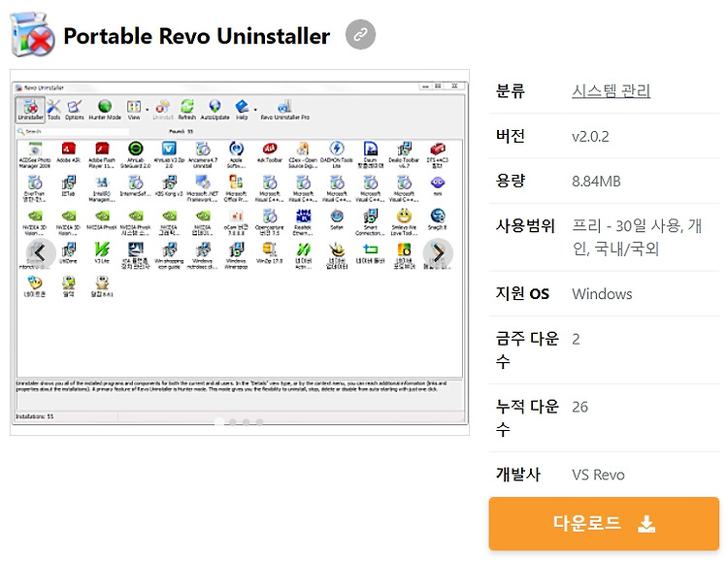Screen dimensions: 728x564
Task: Select the DAEMON Tools Lite icon
Action: pos(337,155)
